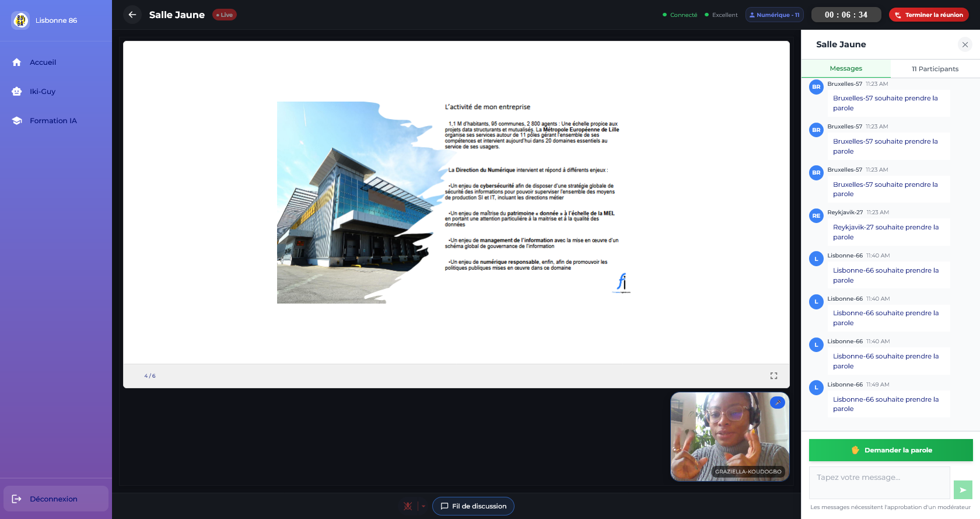This screenshot has height=519, width=980.
Task: Click the Tapez votre message input field
Action: pos(879,482)
